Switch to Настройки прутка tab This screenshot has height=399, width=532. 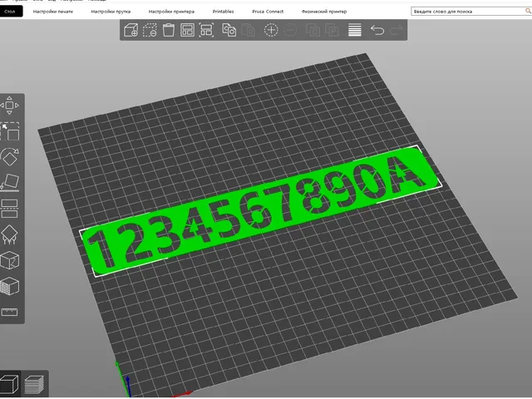(x=111, y=11)
